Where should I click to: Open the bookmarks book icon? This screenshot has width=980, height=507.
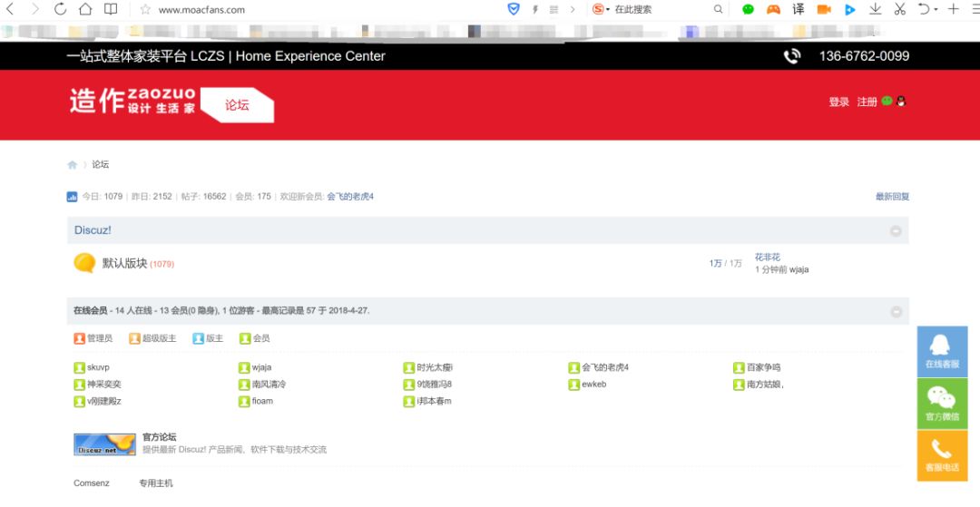[111, 9]
